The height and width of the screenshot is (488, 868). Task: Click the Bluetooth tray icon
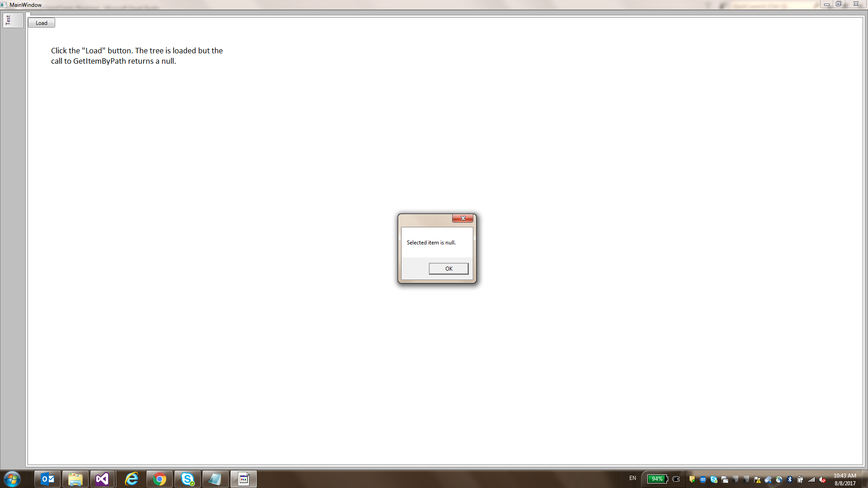[x=790, y=479]
